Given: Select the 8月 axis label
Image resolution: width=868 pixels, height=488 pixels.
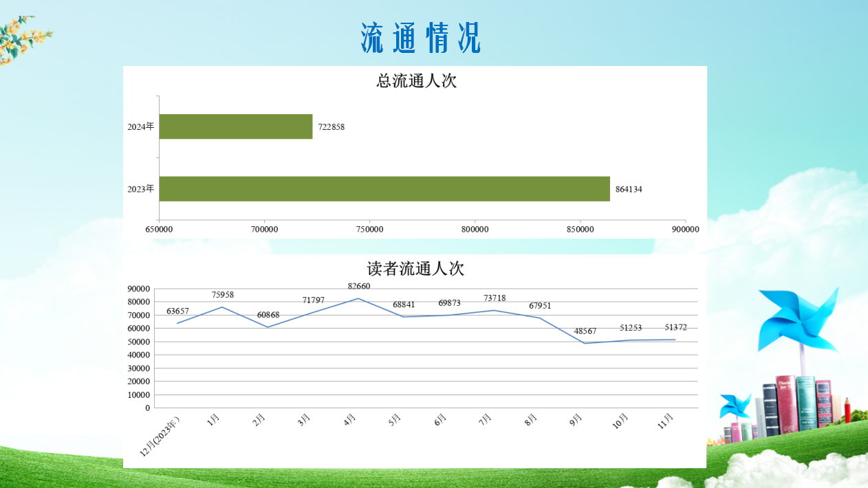Looking at the screenshot, I should 531,419.
